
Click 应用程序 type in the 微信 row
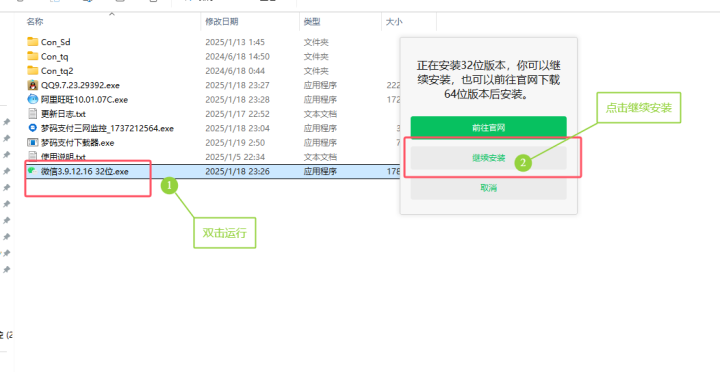pyautogui.click(x=320, y=171)
